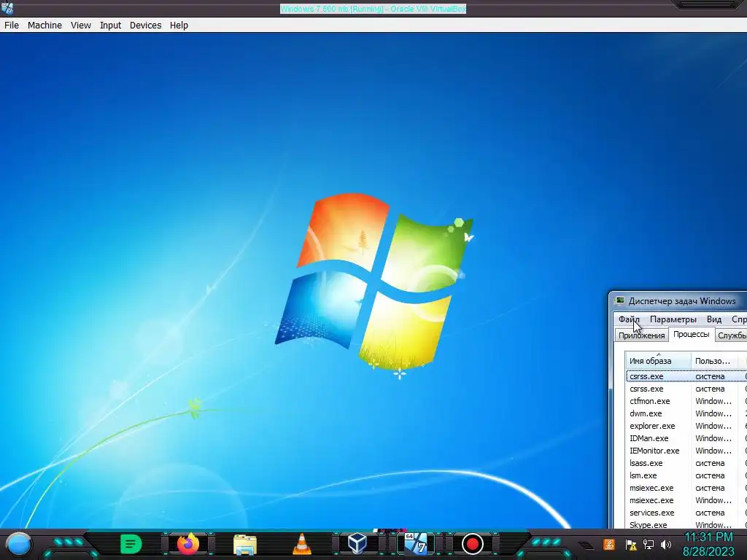Viewport: 747px width, 560px height.
Task: Open the VirtualBox View menu
Action: point(81,26)
